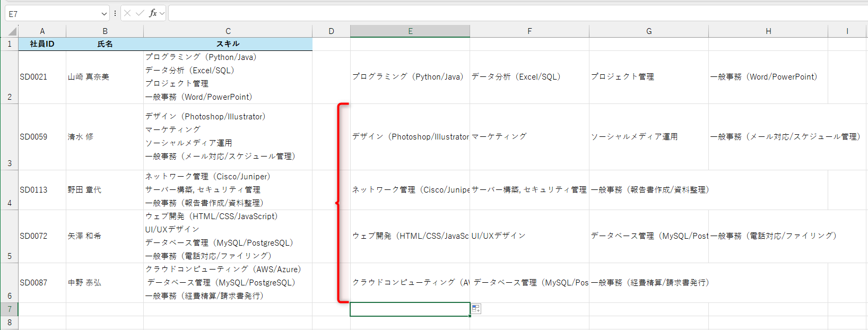Click the 氏名 header cell
Viewport: 868px width, 330px height.
tap(105, 44)
